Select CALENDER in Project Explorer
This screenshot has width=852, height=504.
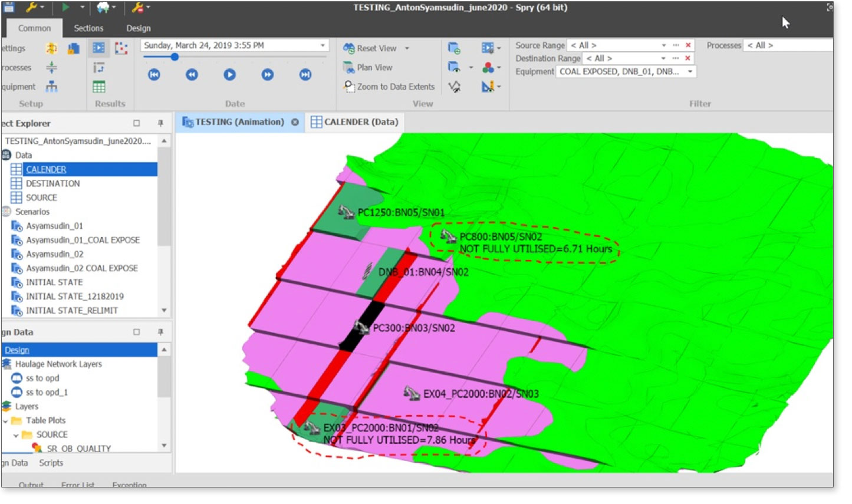[46, 169]
